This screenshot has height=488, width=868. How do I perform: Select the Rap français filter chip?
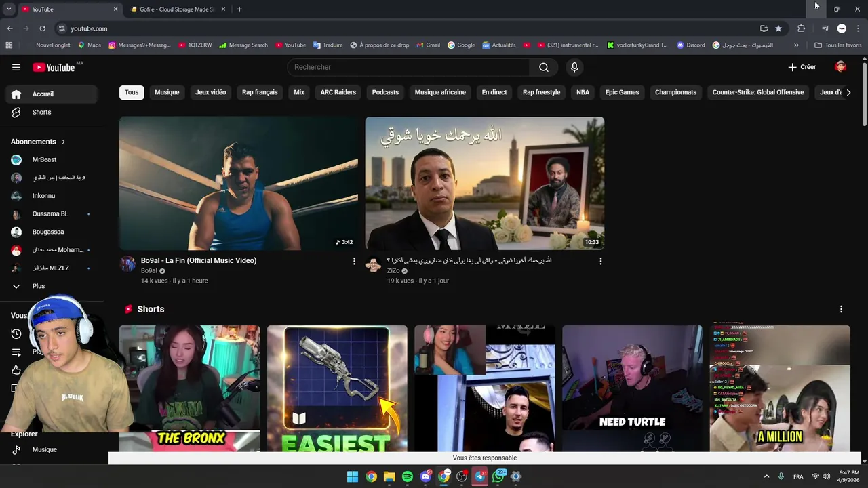click(x=260, y=92)
